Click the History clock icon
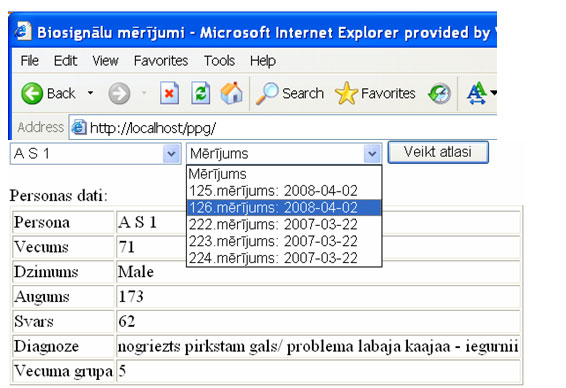The height and width of the screenshot is (388, 566). [x=439, y=93]
